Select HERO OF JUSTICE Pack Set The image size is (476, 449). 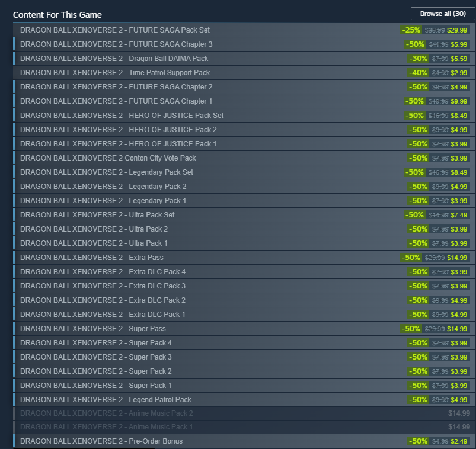pos(244,116)
